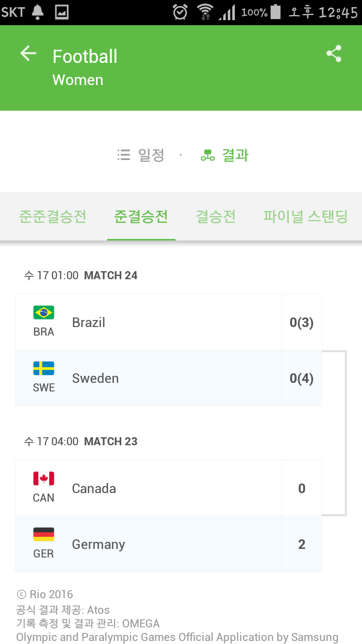Tap the share icon
This screenshot has height=644, width=362.
tap(334, 53)
